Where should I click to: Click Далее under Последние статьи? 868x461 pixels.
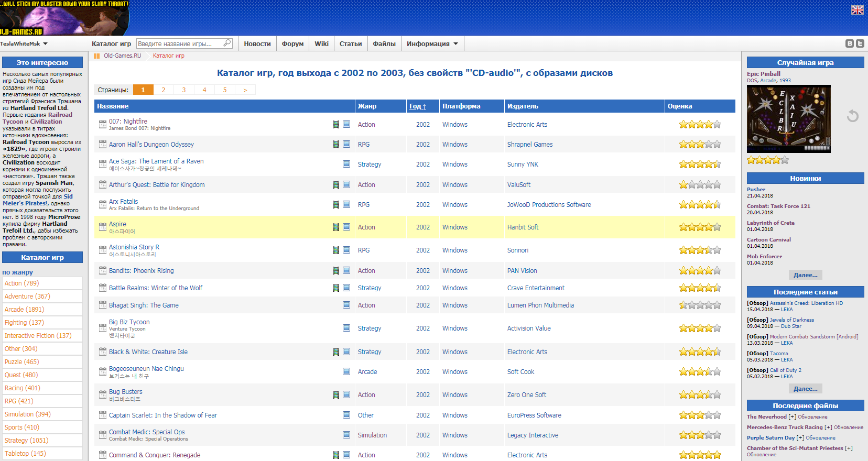[806, 389]
